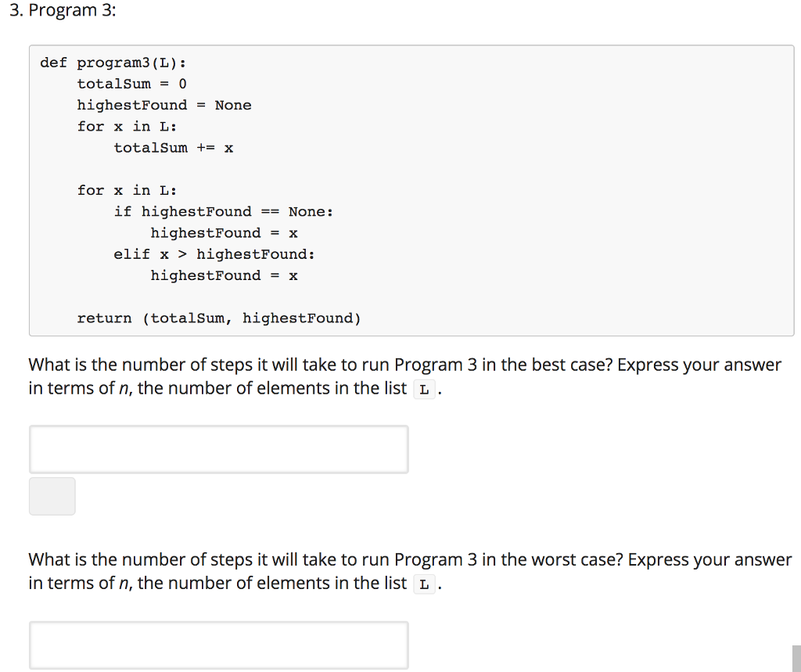Select the L code label in the worst case question
801x672 pixels.
[x=423, y=584]
